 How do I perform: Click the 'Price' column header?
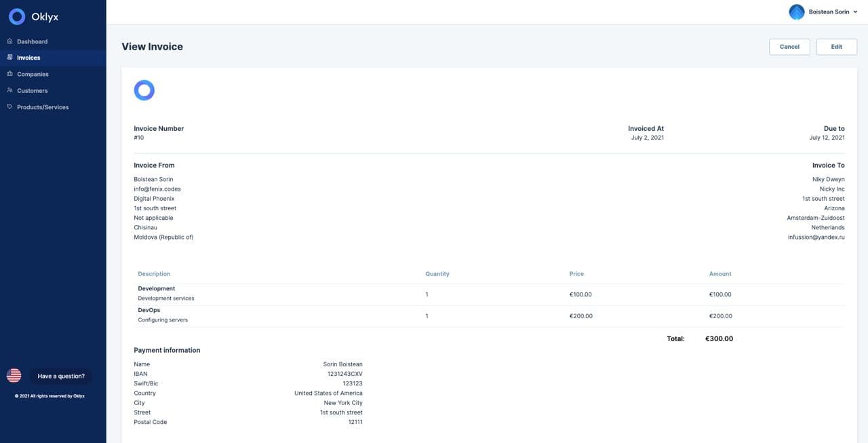click(x=576, y=274)
